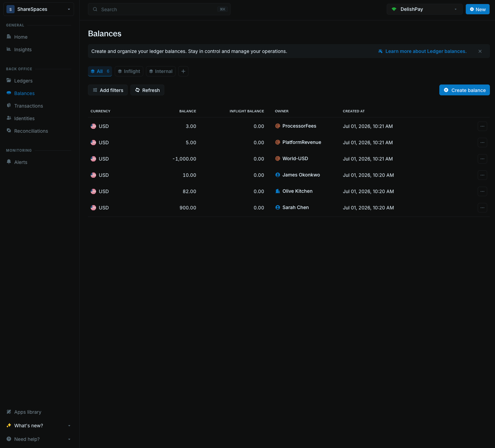Click the Refresh button
The image size is (495, 448).
tap(147, 90)
